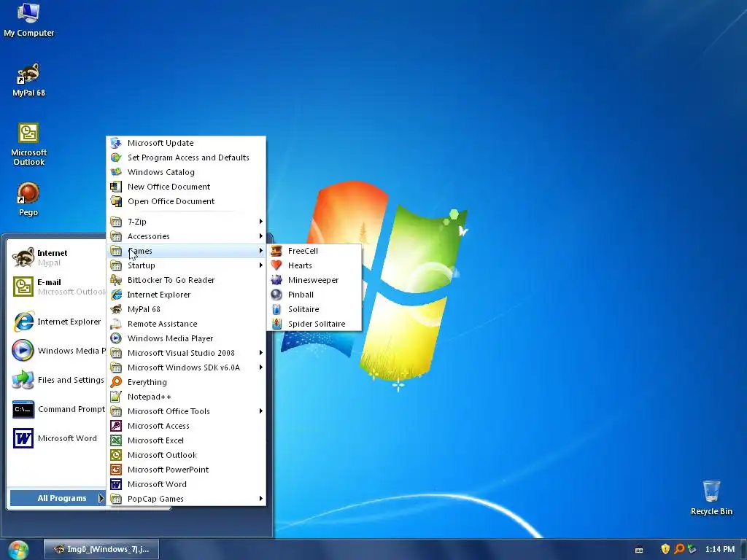Expand Microsoft Visual Studio 2008 folder

point(186,353)
